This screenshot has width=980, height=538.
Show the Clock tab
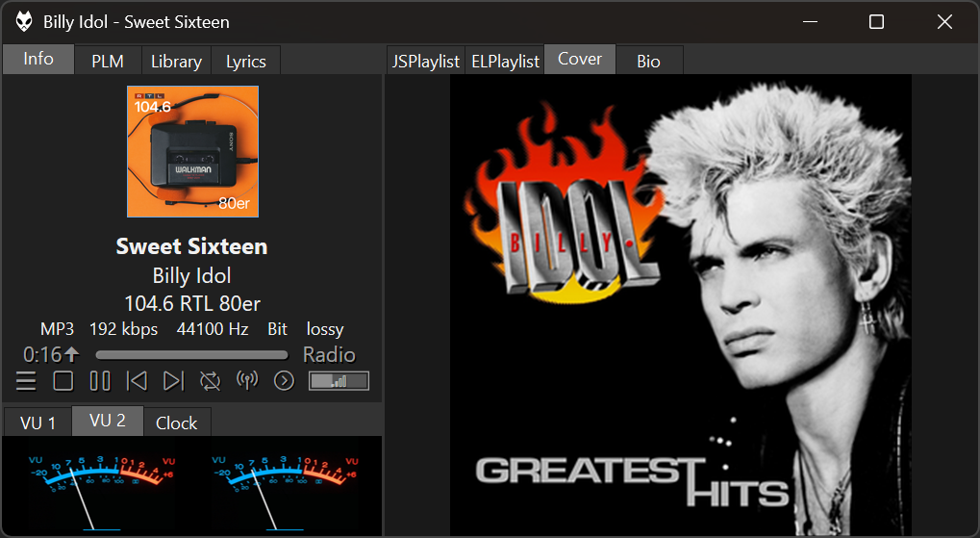(x=176, y=423)
